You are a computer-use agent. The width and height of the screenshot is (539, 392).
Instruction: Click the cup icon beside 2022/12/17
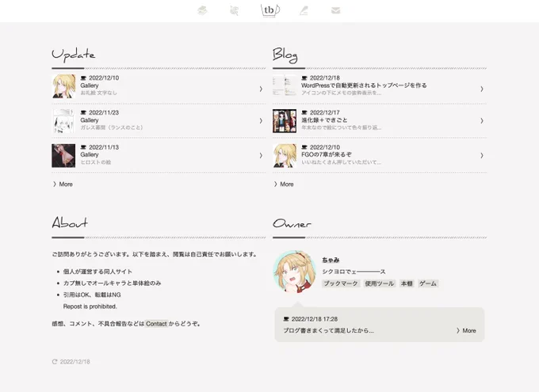pos(304,112)
